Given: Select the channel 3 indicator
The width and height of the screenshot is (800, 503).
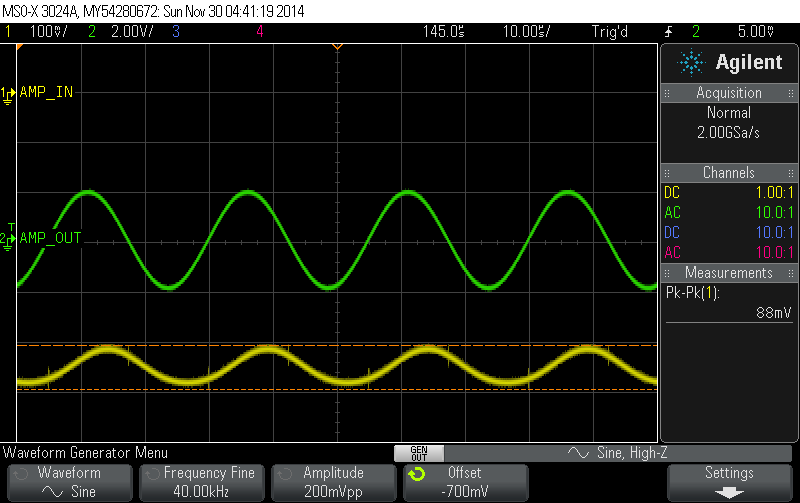Looking at the screenshot, I should point(176,32).
